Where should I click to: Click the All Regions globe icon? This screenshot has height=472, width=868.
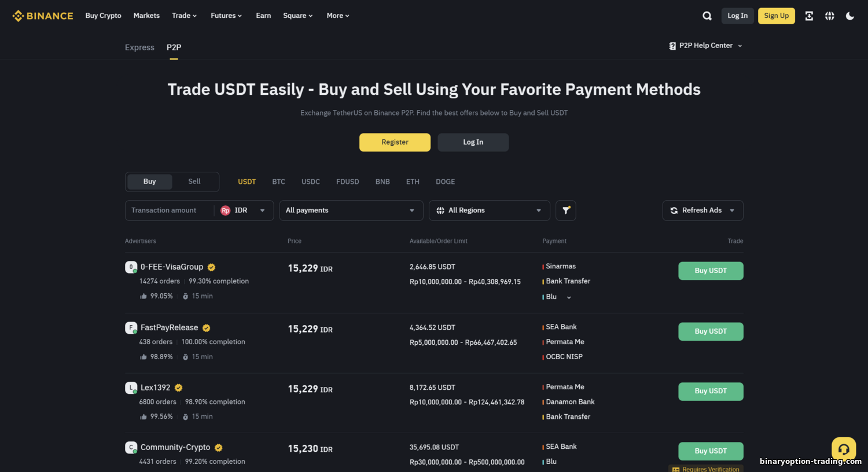[440, 211]
